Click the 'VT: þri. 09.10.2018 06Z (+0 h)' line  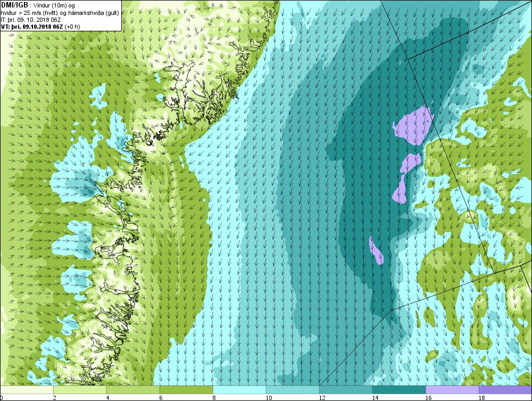[40, 26]
